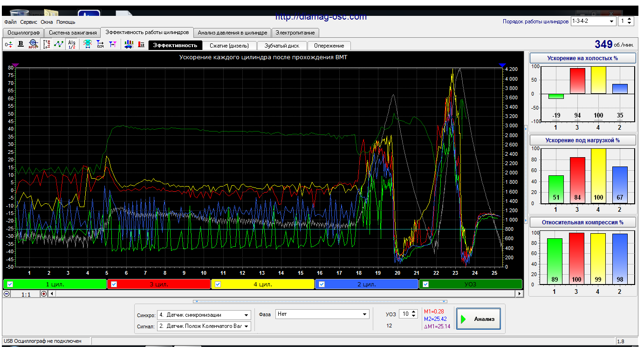Image resolution: width=644 pixels, height=347 pixels.
Task: Uncheck the 1 цил. checkbox
Action: pos(10,284)
